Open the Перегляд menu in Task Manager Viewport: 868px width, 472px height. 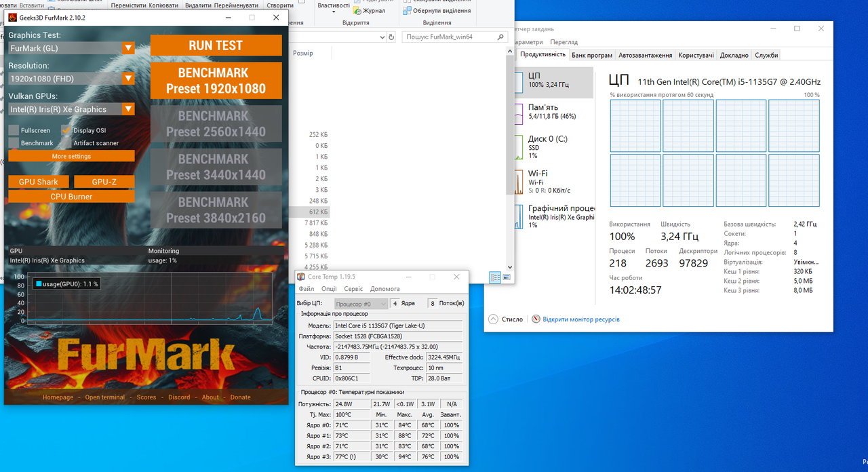click(564, 42)
